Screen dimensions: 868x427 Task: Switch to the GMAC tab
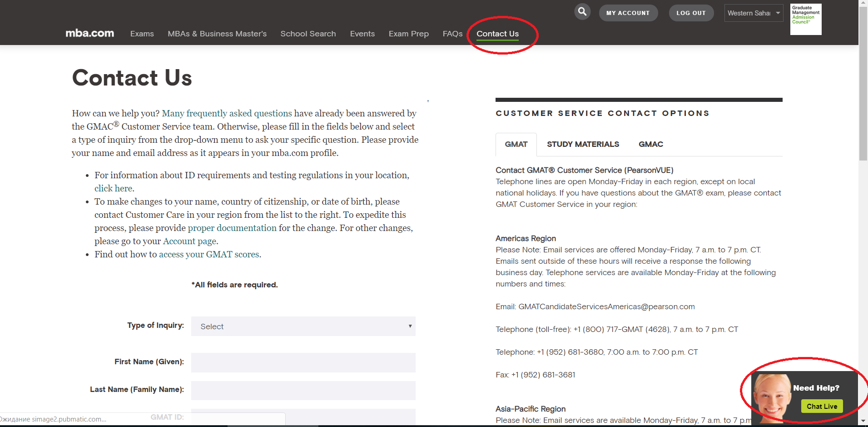coord(650,144)
